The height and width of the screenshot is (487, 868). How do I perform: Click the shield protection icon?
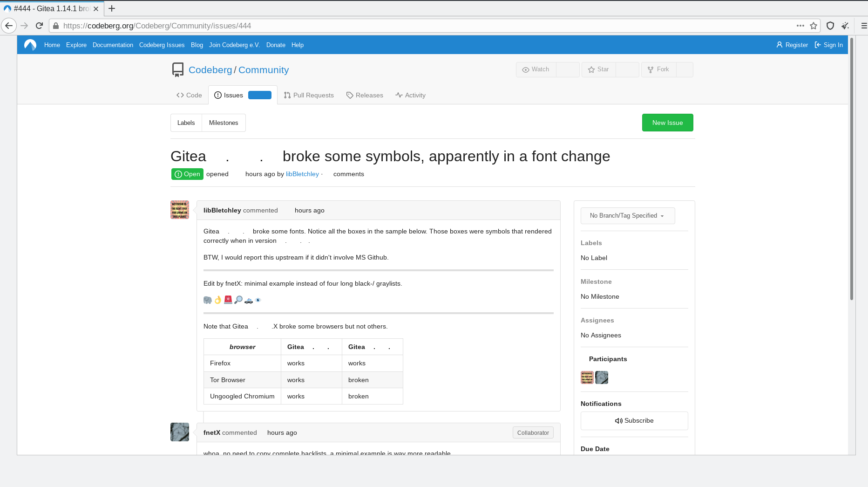click(x=830, y=26)
